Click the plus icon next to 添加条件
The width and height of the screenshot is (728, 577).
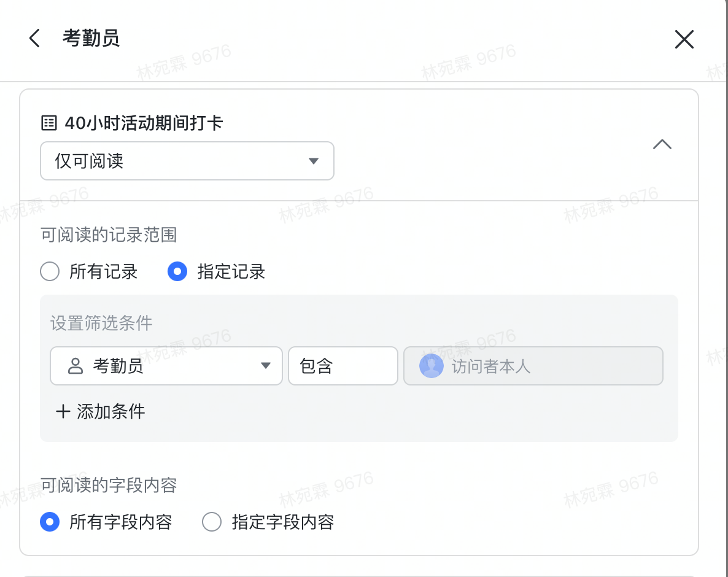click(x=63, y=411)
